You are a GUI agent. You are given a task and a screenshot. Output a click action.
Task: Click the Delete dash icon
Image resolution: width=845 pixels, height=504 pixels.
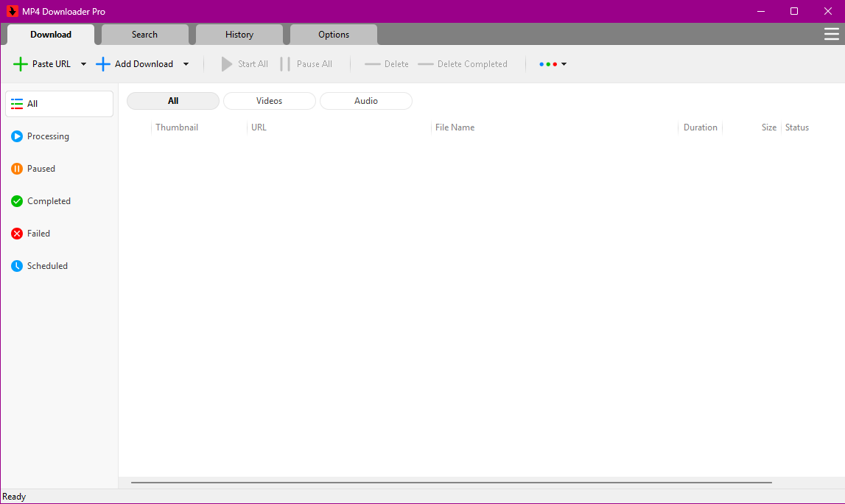[372, 64]
